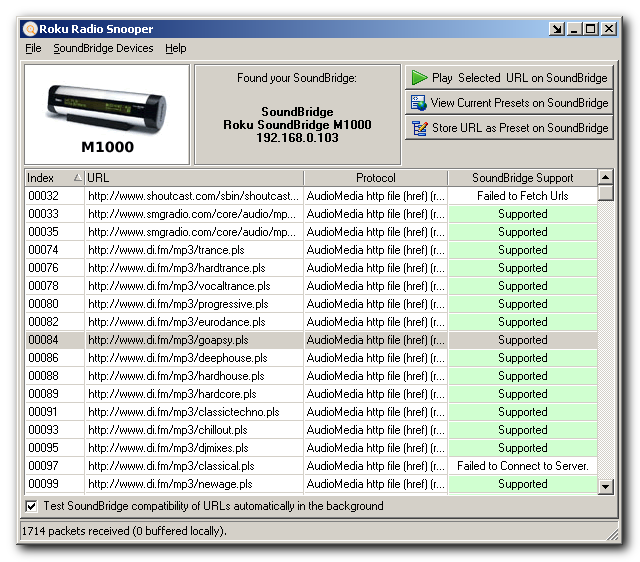Click the window resize grip in status bar corner
Image resolution: width=640 pixels, height=562 pixels.
pos(612,534)
